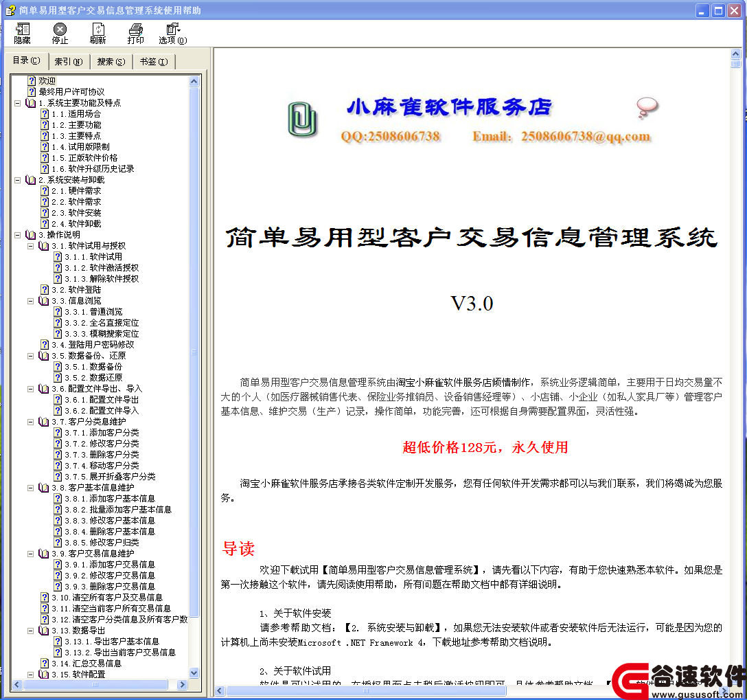The width and height of the screenshot is (747, 700).
Task: Click the tree panel scroll-up arrow
Action: (194, 81)
